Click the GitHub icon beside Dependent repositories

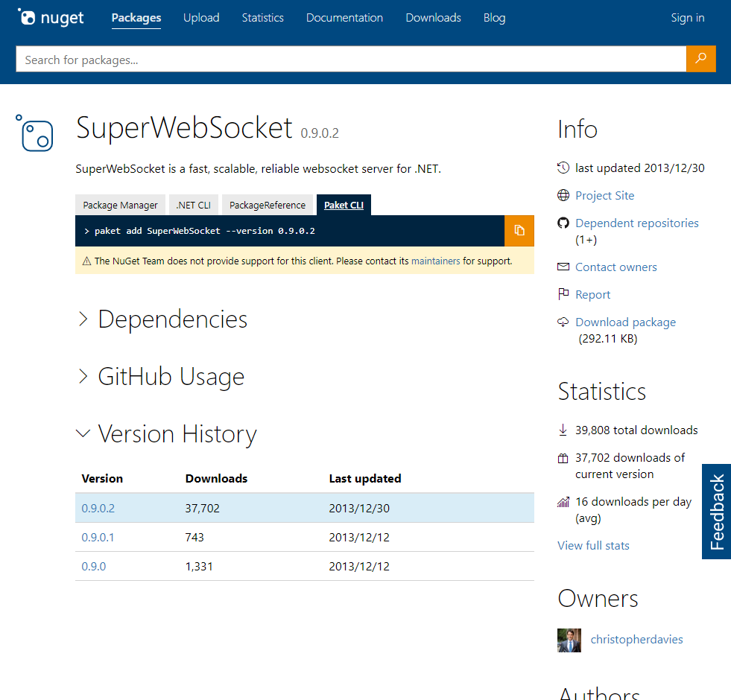point(563,223)
